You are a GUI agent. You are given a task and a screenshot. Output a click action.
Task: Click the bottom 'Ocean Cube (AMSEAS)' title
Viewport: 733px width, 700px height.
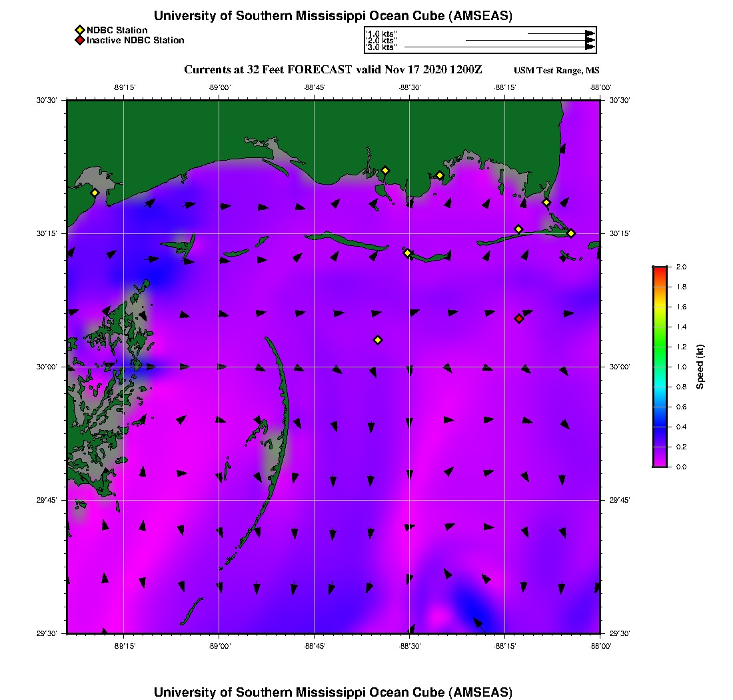pos(333,692)
